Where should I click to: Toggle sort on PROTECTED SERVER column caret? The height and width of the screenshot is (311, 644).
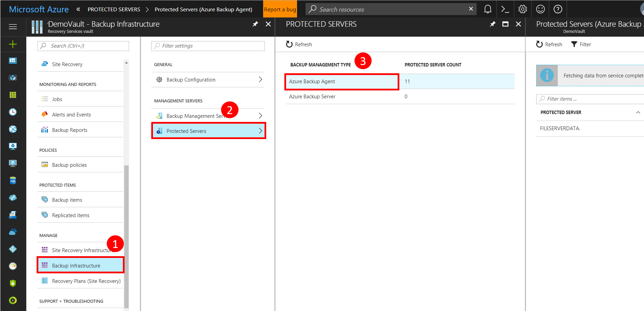click(x=638, y=112)
